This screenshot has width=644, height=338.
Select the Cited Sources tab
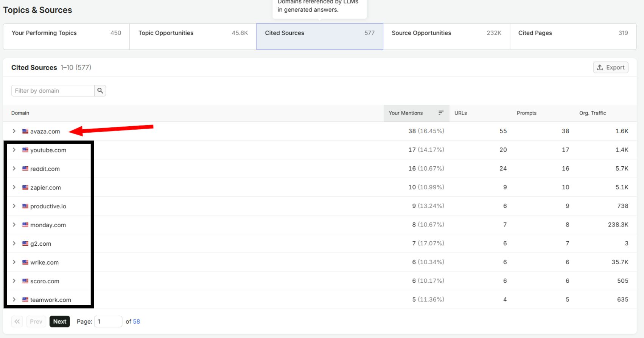pos(320,37)
